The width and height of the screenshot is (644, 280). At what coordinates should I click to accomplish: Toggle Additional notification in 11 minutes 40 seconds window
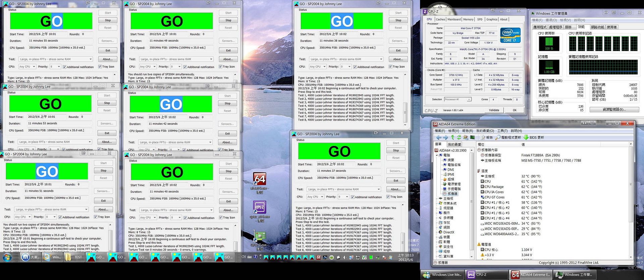click(199, 218)
